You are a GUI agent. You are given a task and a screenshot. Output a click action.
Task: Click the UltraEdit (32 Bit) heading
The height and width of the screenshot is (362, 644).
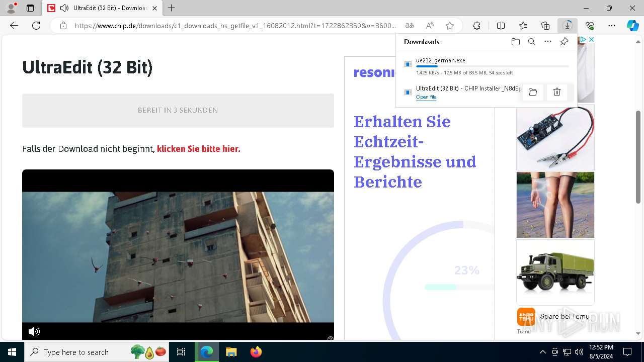(88, 67)
